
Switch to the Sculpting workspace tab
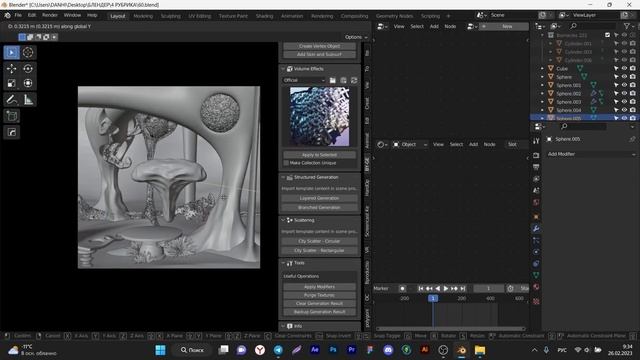point(171,16)
